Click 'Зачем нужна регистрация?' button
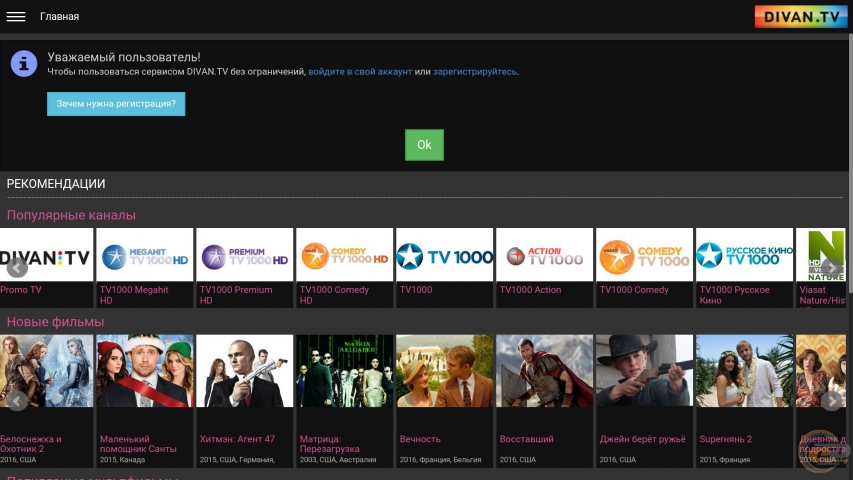 click(x=116, y=104)
